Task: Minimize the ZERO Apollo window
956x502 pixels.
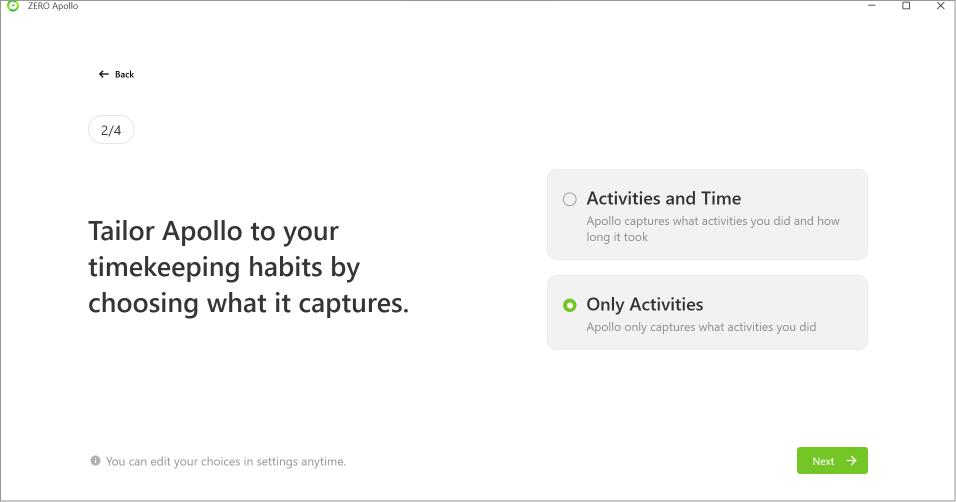Action: click(x=870, y=6)
